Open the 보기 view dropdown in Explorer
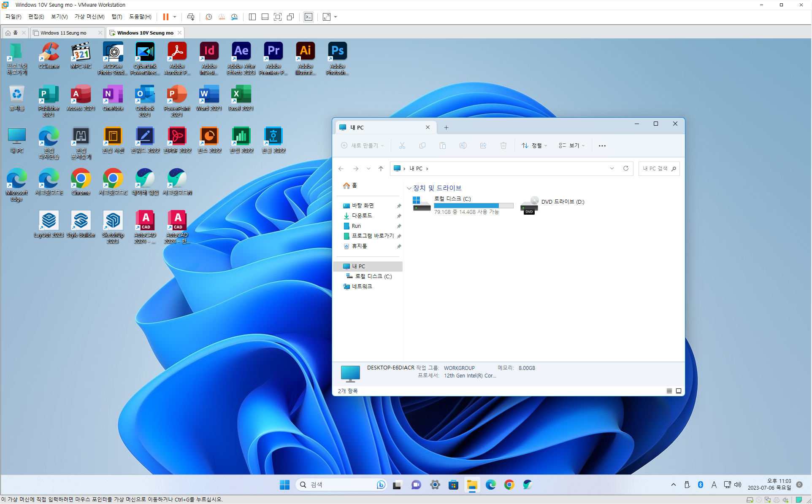 pos(571,146)
